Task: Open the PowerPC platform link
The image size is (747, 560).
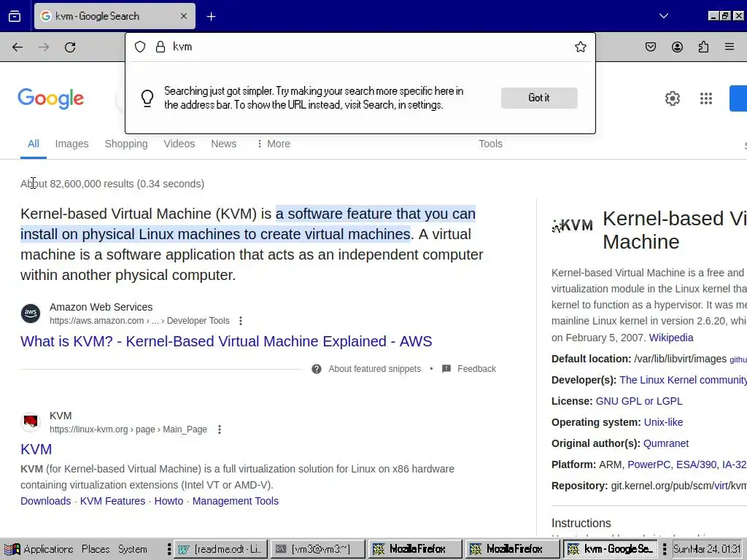Action: [x=647, y=464]
